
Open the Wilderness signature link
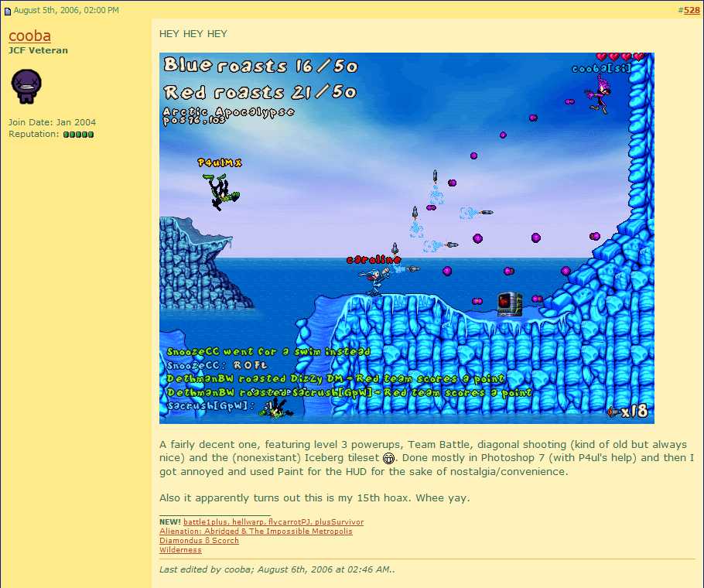point(180,550)
